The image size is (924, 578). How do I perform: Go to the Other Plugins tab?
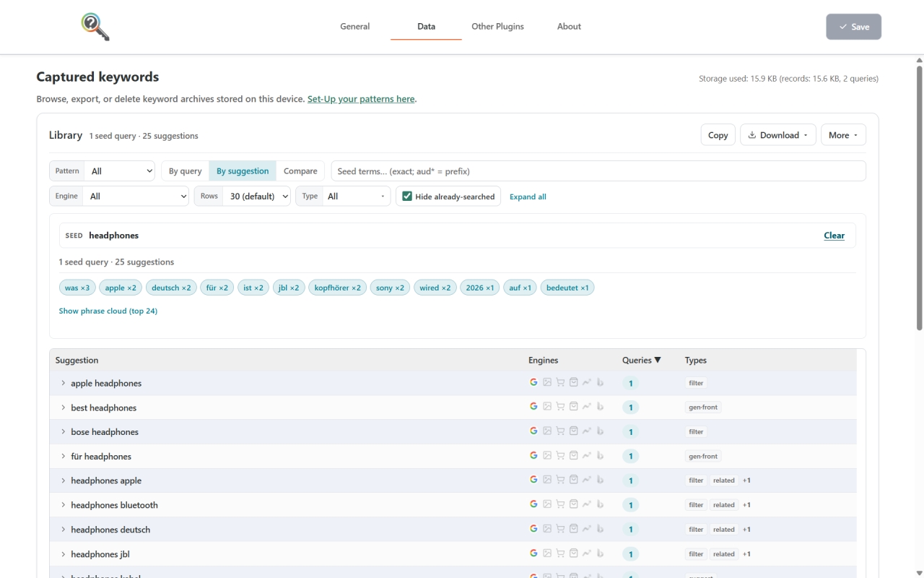tap(498, 27)
